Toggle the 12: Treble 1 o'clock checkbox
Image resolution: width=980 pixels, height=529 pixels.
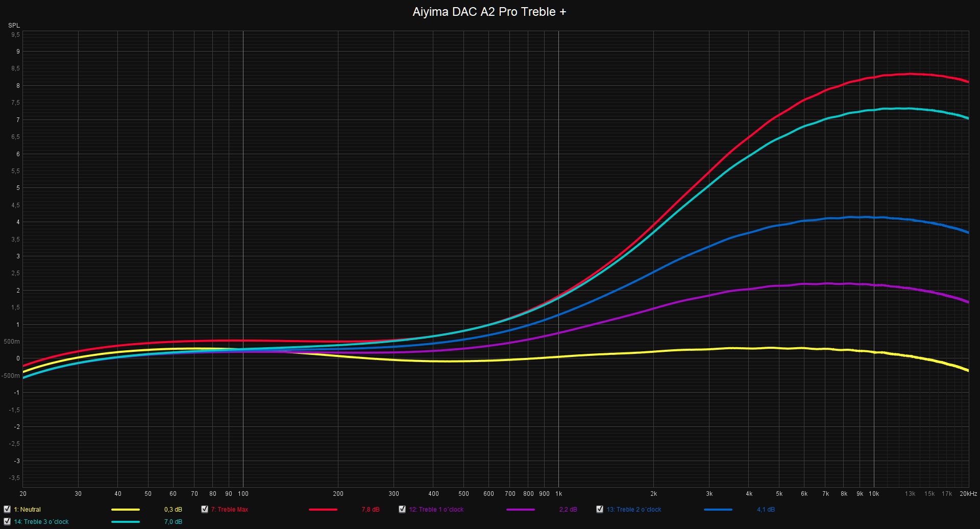coord(402,509)
